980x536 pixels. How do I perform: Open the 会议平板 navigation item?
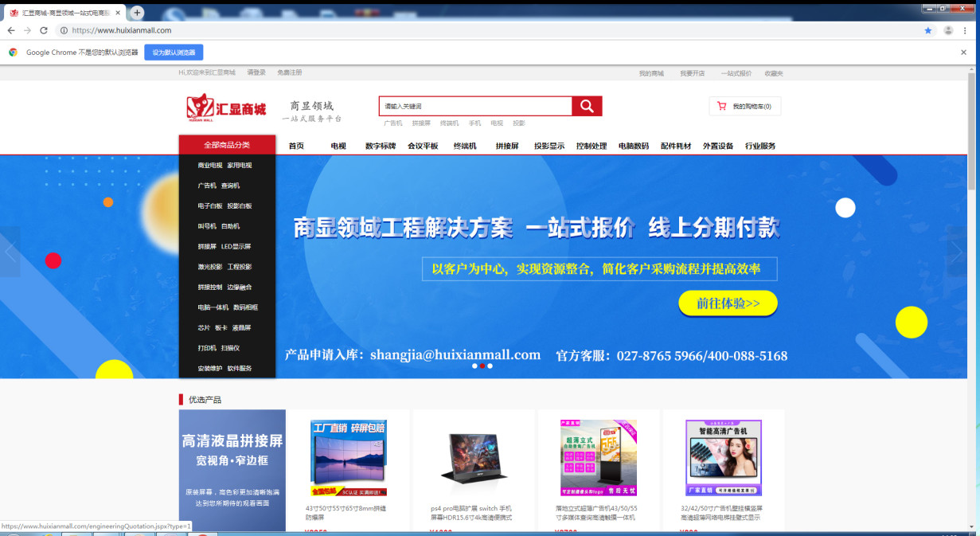423,146
